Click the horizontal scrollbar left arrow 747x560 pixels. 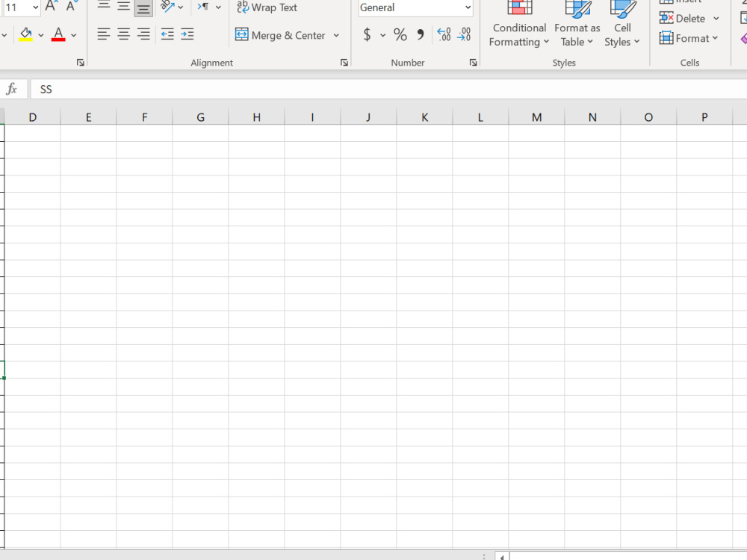502,556
